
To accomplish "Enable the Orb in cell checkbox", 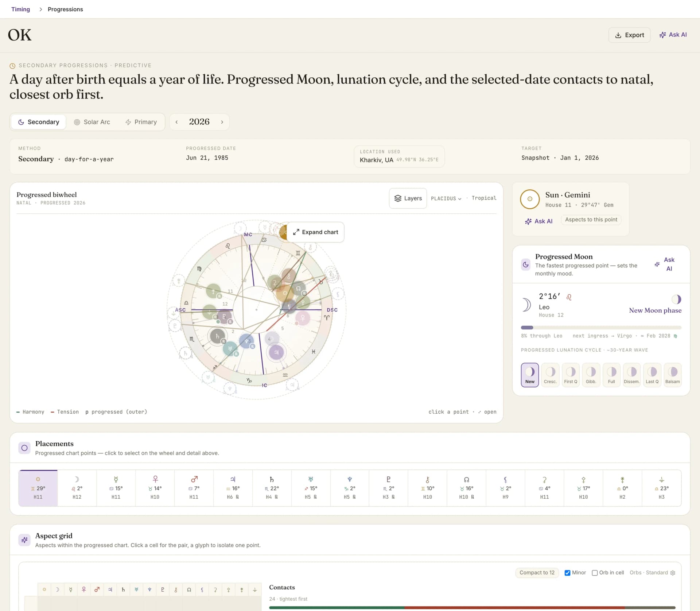I will coord(595,573).
